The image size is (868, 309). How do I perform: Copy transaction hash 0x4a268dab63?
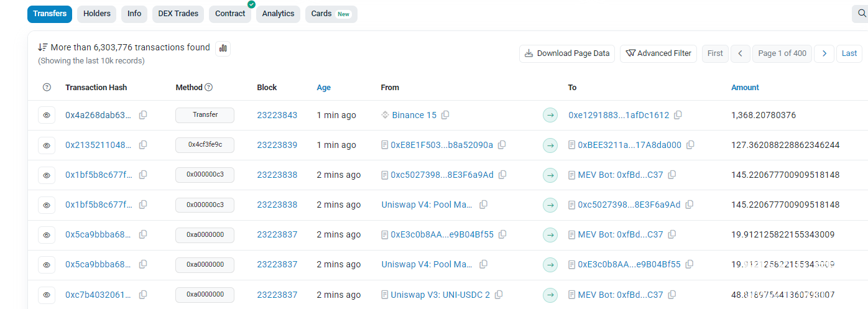pyautogui.click(x=143, y=115)
